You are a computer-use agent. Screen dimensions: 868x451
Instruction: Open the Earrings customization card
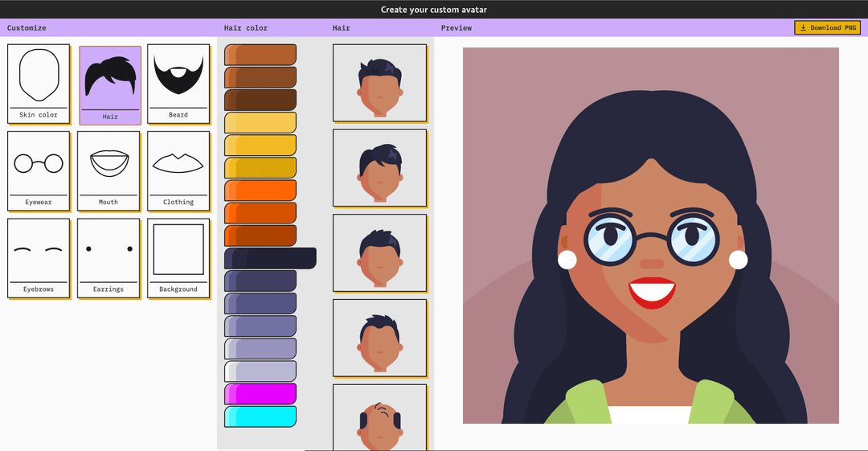[108, 258]
